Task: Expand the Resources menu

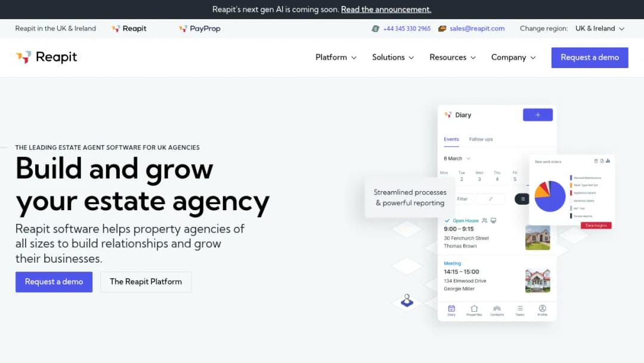Action: click(x=453, y=57)
